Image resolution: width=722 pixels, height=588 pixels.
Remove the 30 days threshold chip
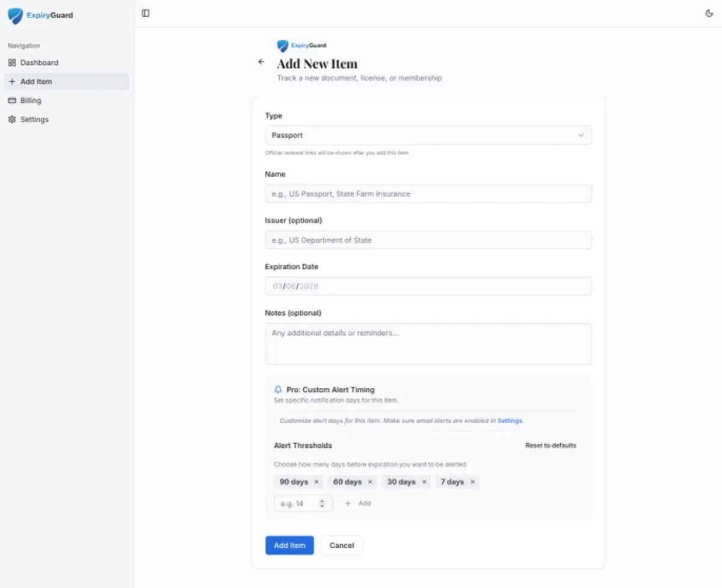(424, 482)
